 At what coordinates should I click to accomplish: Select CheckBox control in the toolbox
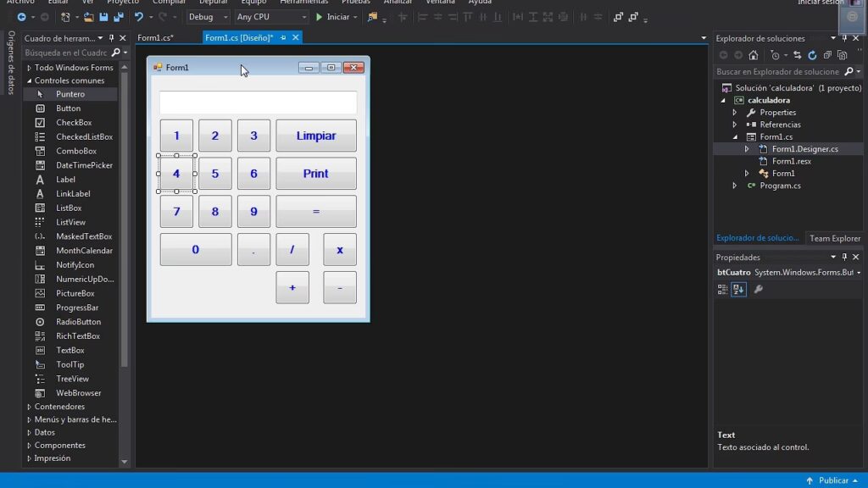[x=74, y=123]
